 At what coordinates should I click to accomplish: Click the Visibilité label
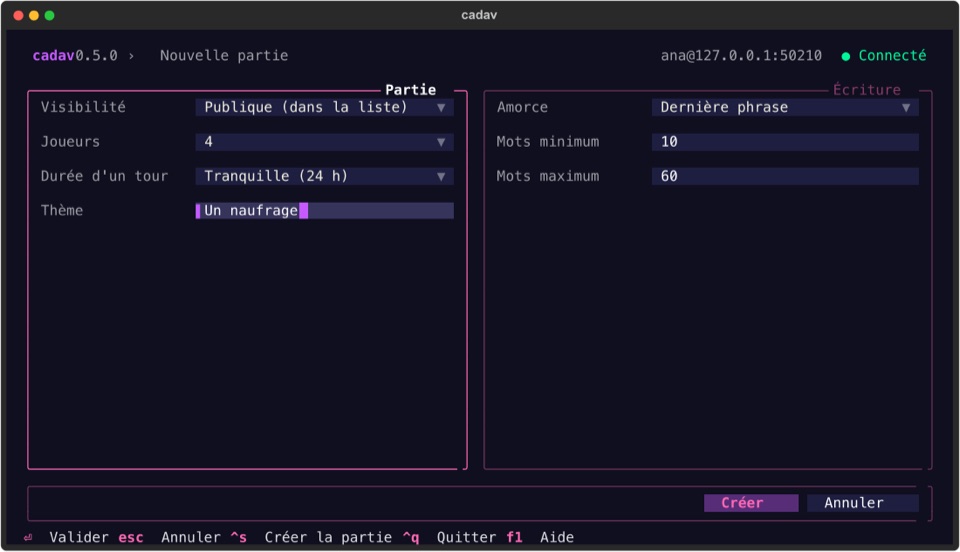[x=83, y=107]
